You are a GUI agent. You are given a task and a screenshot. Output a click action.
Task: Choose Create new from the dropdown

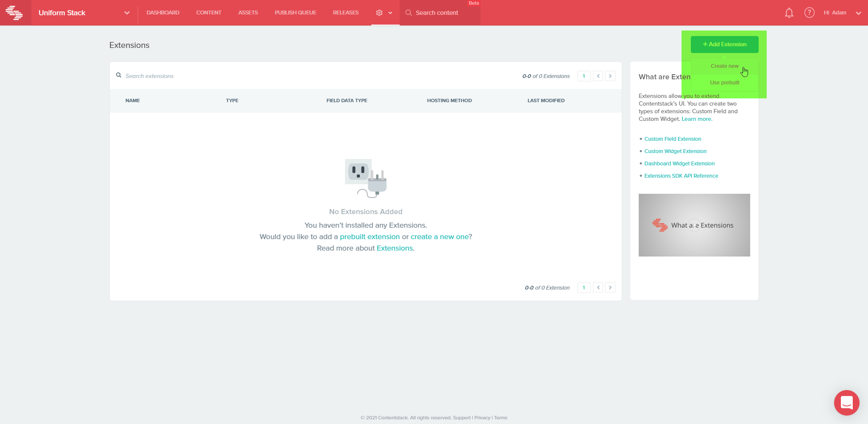725,66
